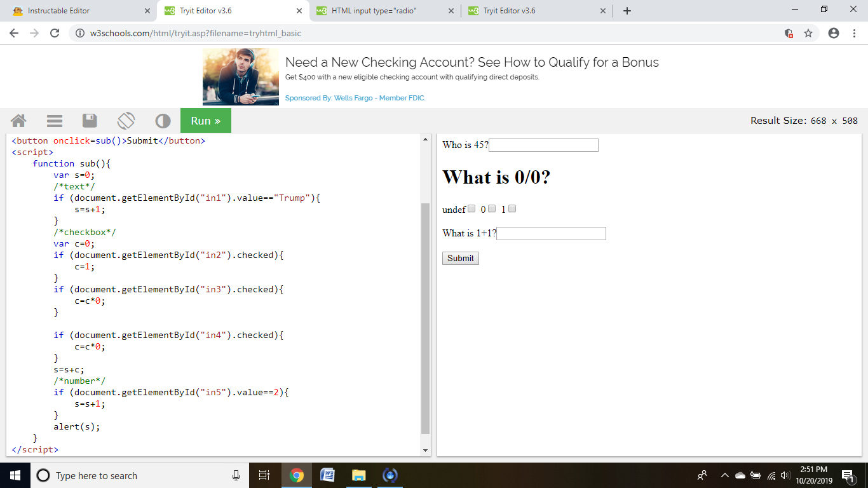868x488 pixels.
Task: Close the HTML input type="radio" tab
Action: (x=451, y=11)
